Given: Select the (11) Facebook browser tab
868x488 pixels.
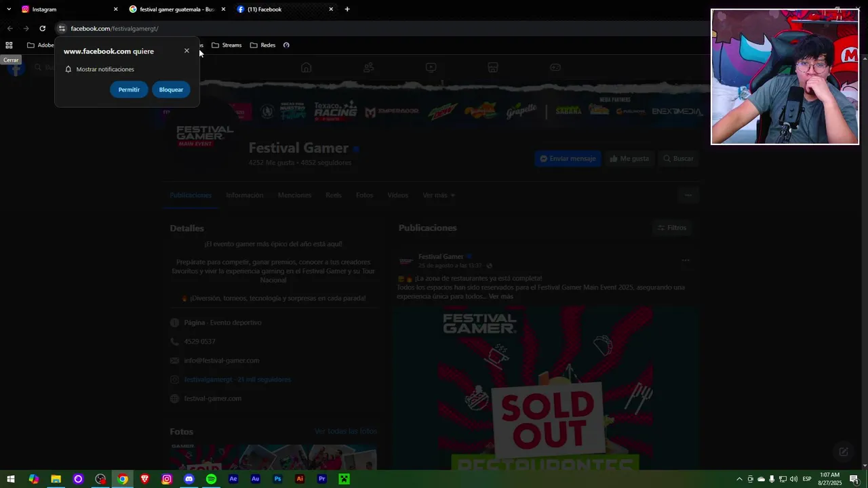Looking at the screenshot, I should click(x=285, y=9).
